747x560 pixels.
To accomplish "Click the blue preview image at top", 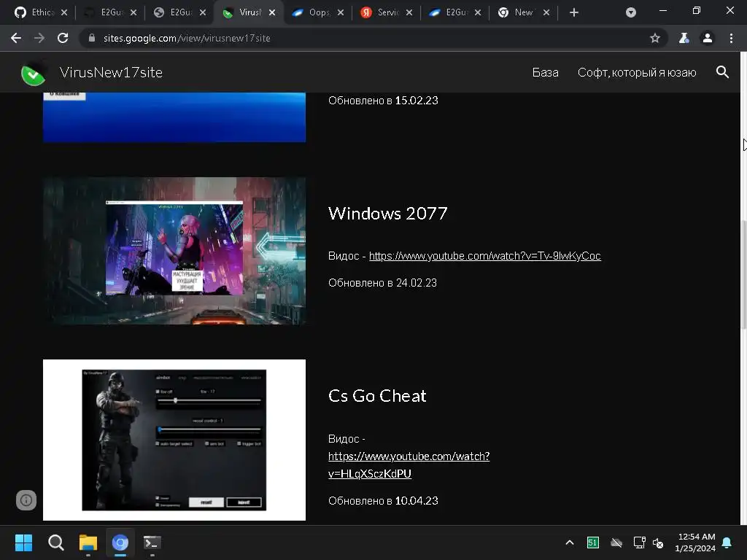I will (174, 117).
